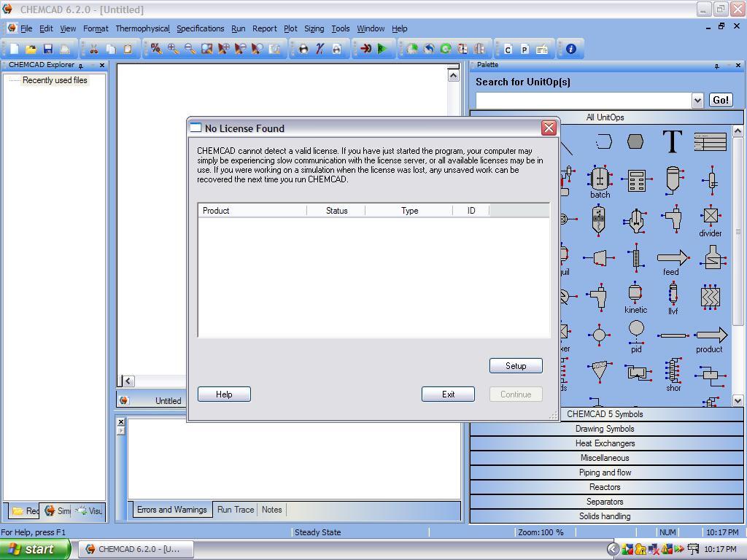Click the workspace vertical scrollbar up arrow

(453, 75)
